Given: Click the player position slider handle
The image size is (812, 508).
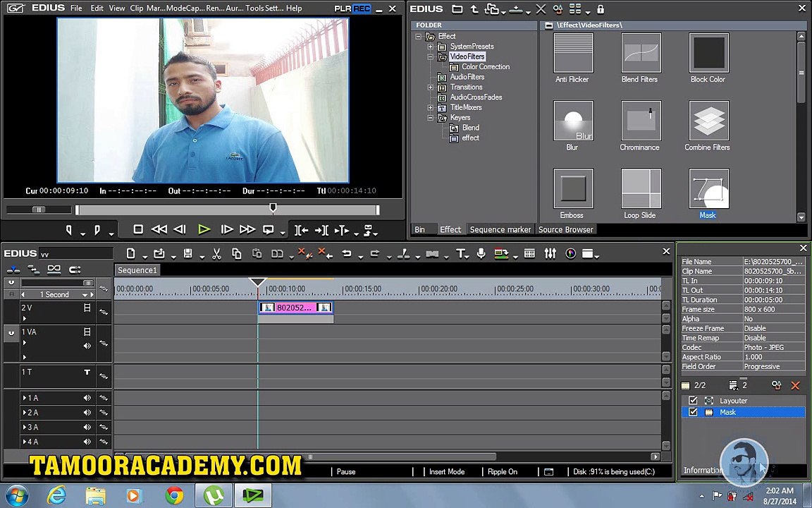Looking at the screenshot, I should [273, 208].
